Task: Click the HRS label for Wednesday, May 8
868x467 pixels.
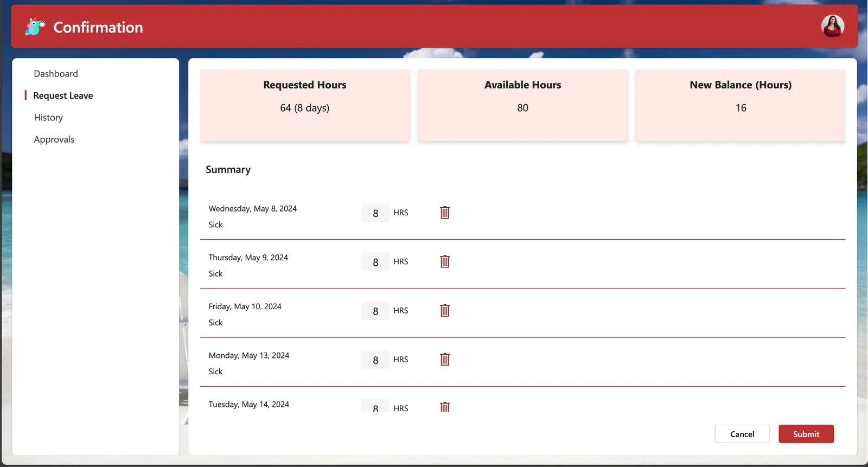Action: (x=401, y=213)
